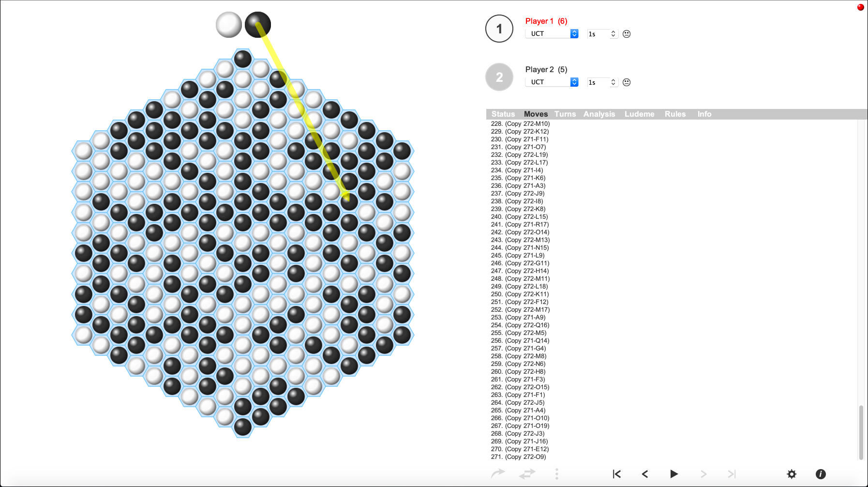Select move '256. (Copy 271-Q14)'

click(520, 341)
